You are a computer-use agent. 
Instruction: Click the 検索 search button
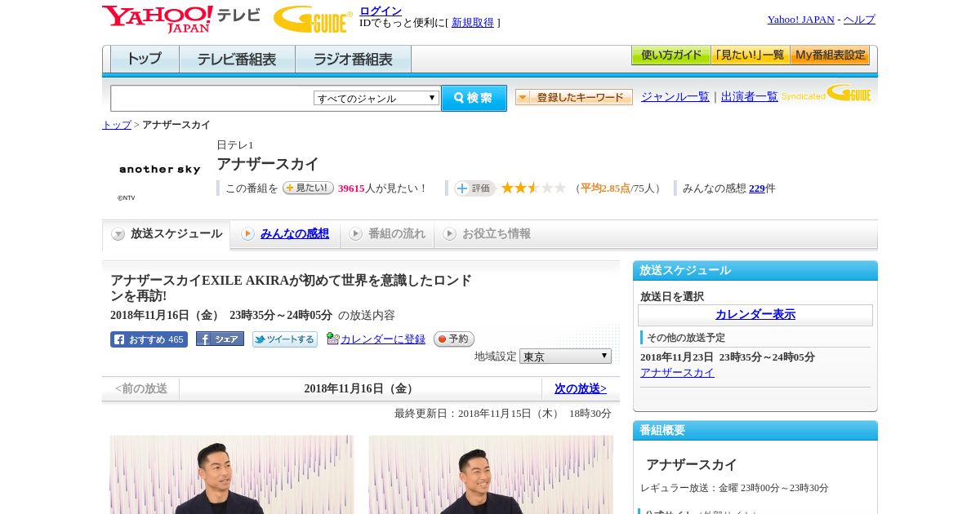click(x=474, y=98)
